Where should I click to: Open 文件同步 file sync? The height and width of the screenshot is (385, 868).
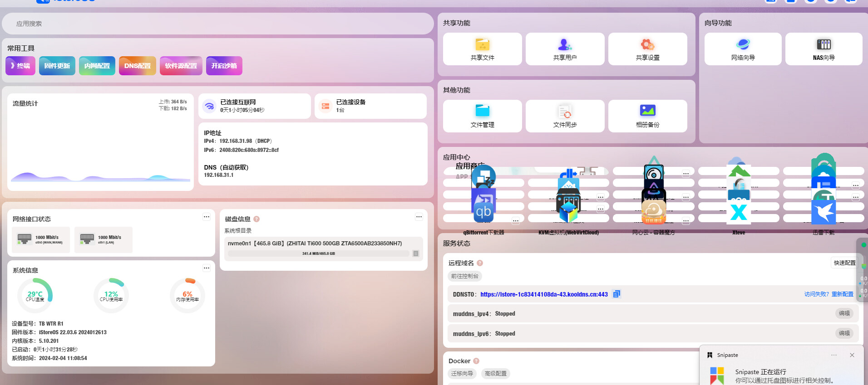565,116
